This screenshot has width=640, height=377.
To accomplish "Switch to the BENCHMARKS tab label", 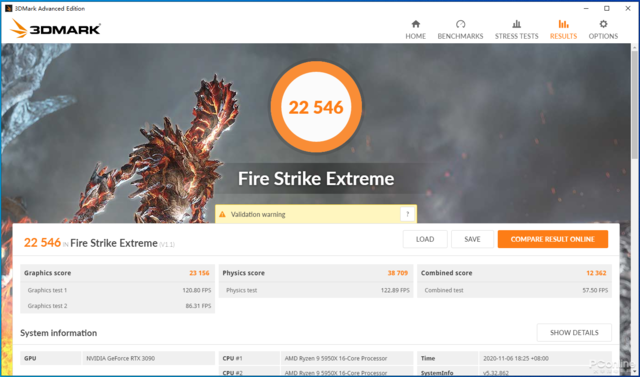I will tap(460, 36).
